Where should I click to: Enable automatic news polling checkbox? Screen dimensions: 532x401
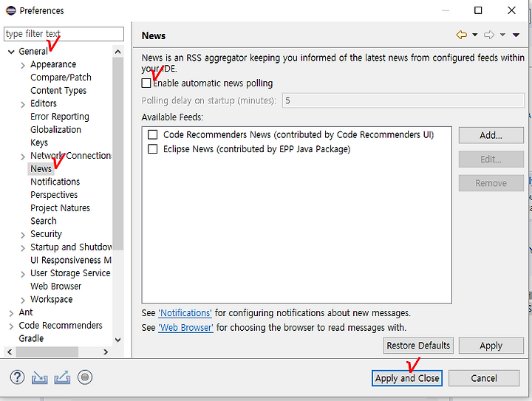(x=146, y=83)
